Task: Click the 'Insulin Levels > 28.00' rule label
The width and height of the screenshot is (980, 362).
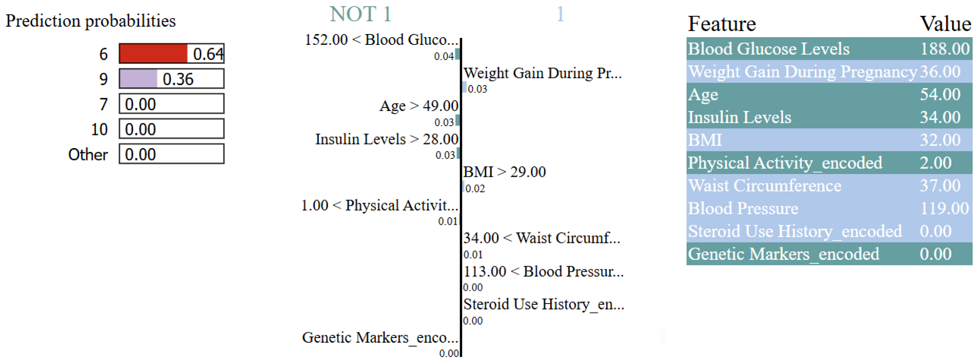Action: [387, 139]
